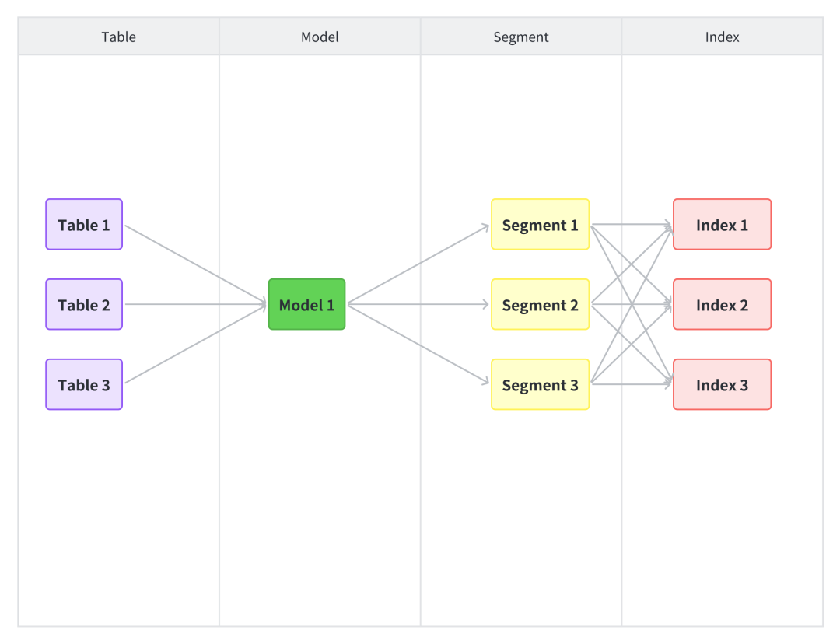The width and height of the screenshot is (840, 644).
Task: Select the Table 3 node
Action: (84, 385)
